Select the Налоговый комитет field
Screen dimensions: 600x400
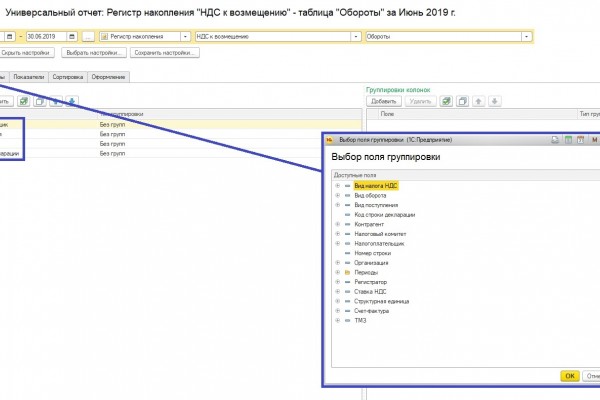[380, 234]
